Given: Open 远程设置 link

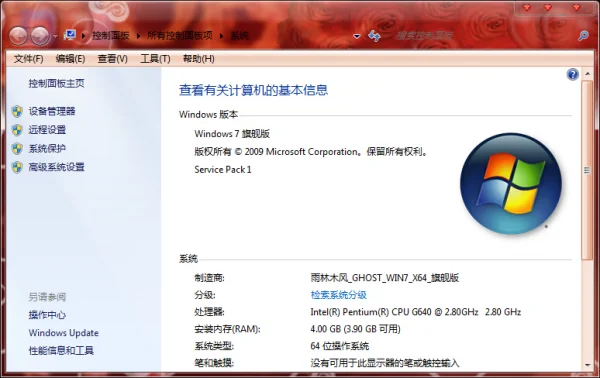Looking at the screenshot, I should pos(47,130).
